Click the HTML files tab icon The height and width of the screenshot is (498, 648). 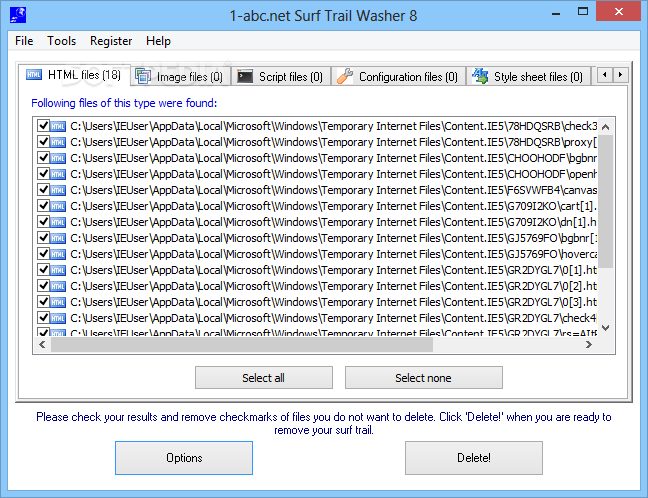pyautogui.click(x=34, y=76)
